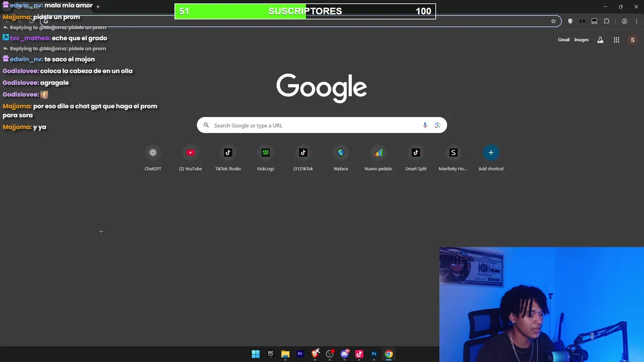Open the Extensions puzzle menu

[606, 21]
